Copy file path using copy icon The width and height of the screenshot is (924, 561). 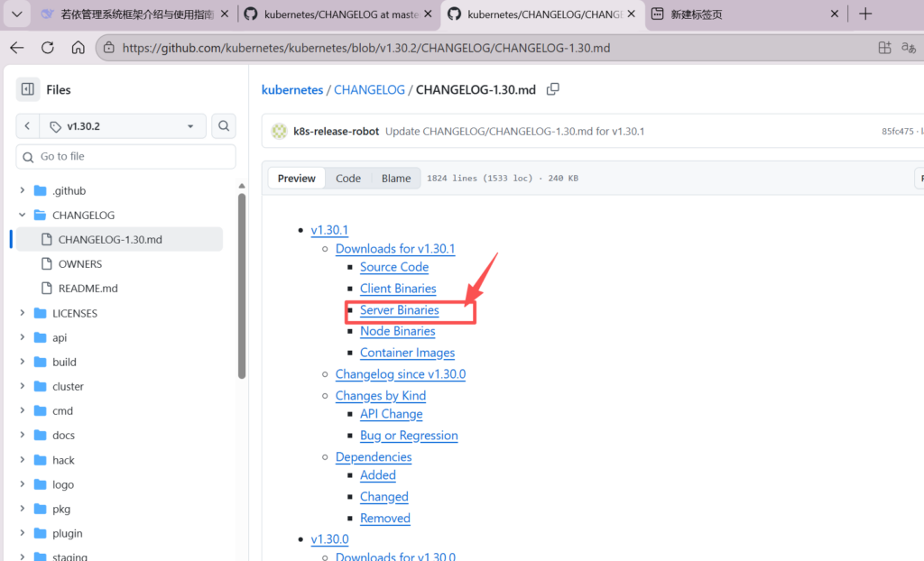553,89
